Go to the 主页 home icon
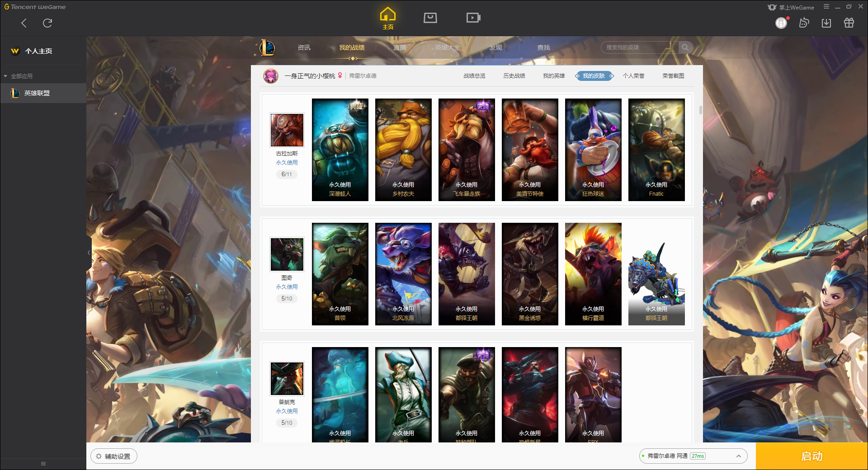The width and height of the screenshot is (868, 470). pos(388,19)
